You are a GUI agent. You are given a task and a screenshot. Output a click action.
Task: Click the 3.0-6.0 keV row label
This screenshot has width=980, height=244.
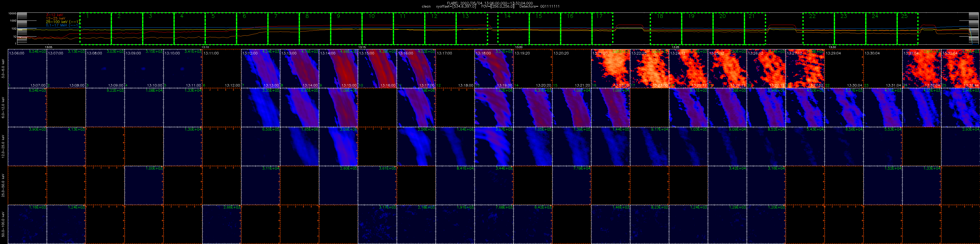pos(3,69)
